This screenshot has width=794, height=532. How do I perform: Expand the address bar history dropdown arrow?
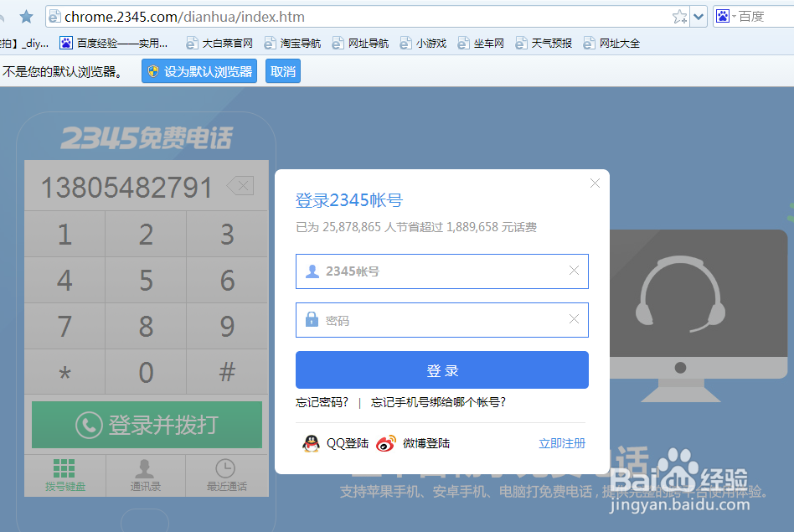[699, 17]
